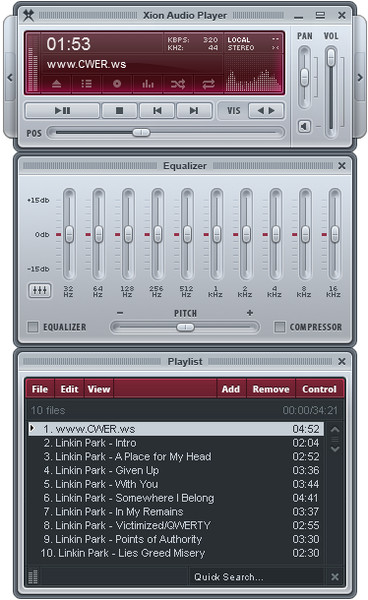Open the equalizer presets icon
368x600 pixels.
tap(40, 290)
